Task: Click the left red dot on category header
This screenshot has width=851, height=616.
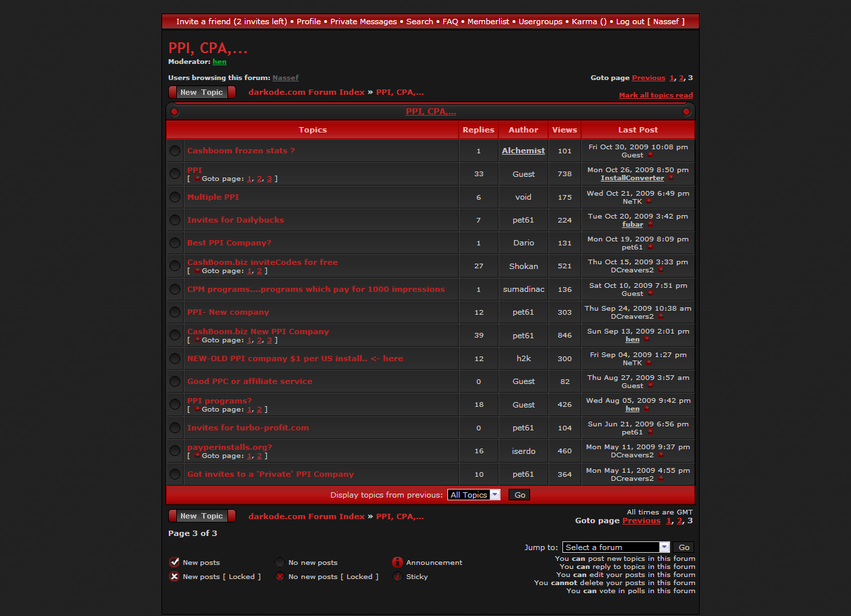Action: click(x=175, y=112)
